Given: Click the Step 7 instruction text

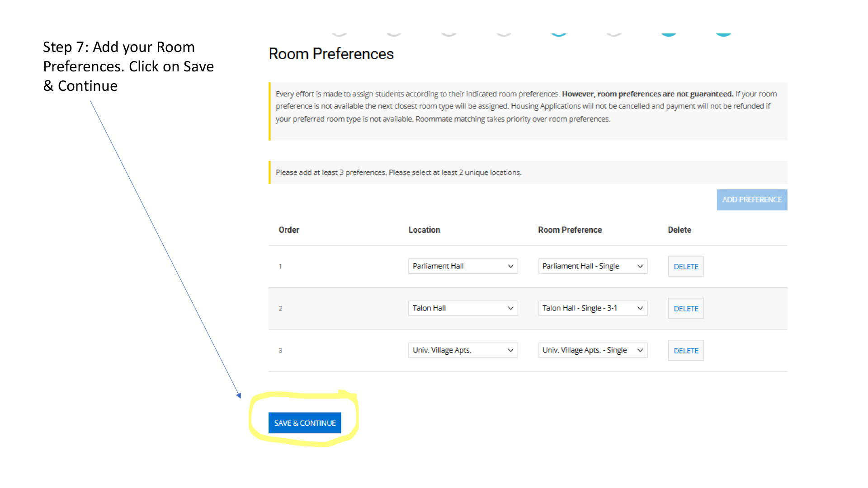Looking at the screenshot, I should 128,66.
